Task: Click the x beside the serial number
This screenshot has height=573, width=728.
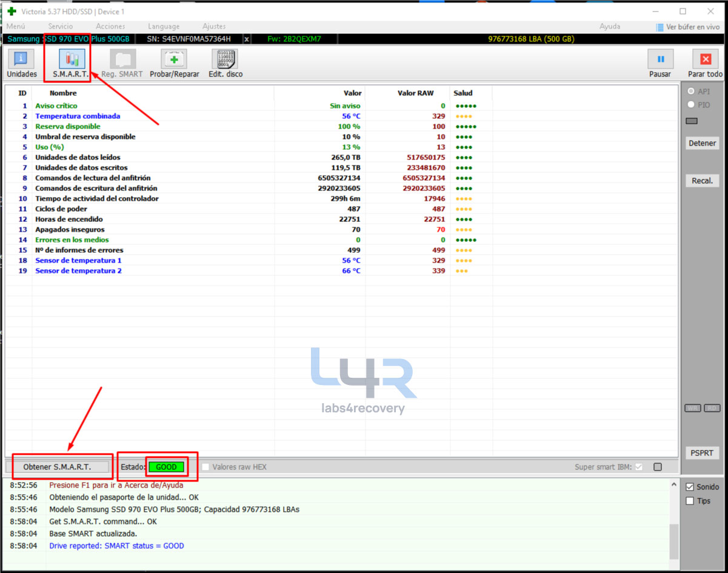Action: (247, 39)
